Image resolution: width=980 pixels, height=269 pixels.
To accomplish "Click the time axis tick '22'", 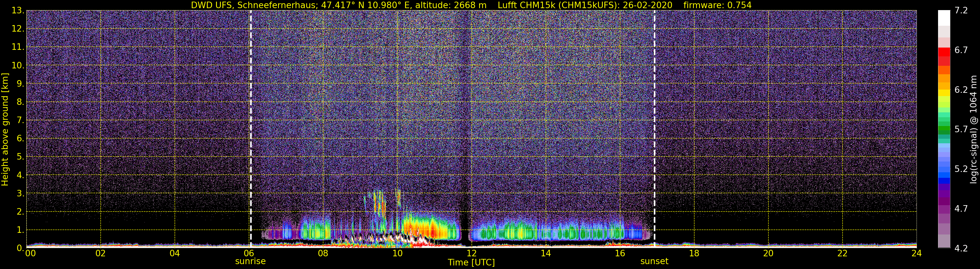I will coord(842,253).
